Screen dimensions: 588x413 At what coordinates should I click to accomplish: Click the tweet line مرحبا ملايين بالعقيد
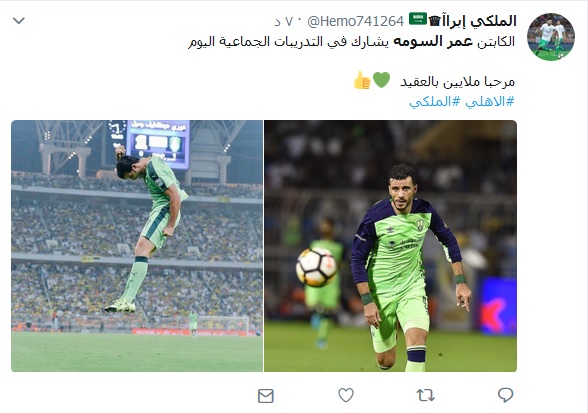tap(458, 81)
